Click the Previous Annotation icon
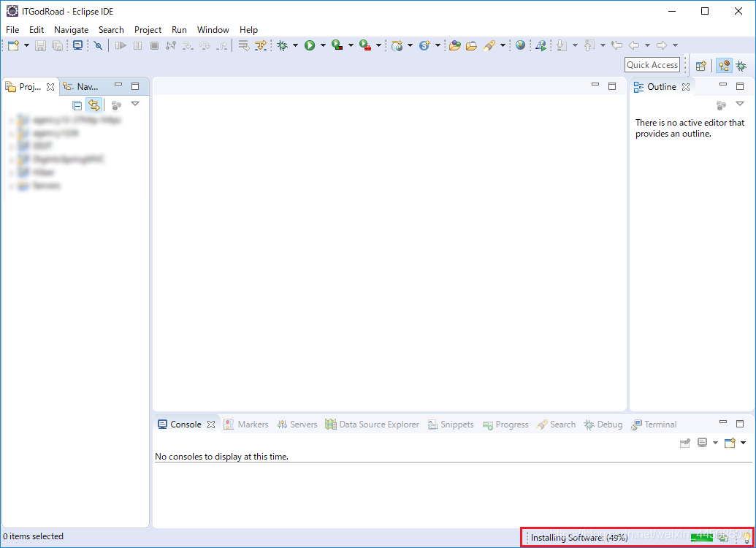This screenshot has width=756, height=548. click(589, 45)
